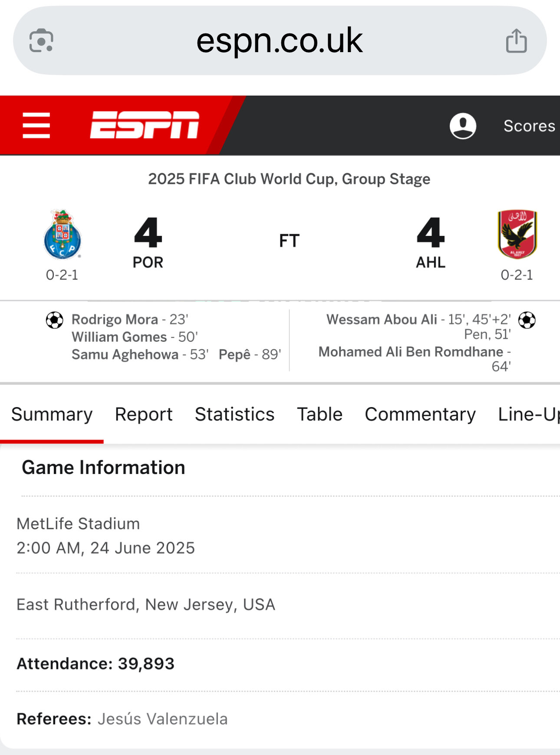Open Scores in the top navigation
This screenshot has height=755, width=560.
(529, 126)
